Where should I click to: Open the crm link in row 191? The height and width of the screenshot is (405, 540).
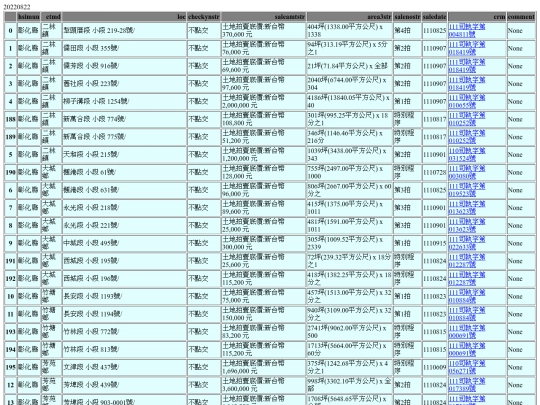point(467,261)
